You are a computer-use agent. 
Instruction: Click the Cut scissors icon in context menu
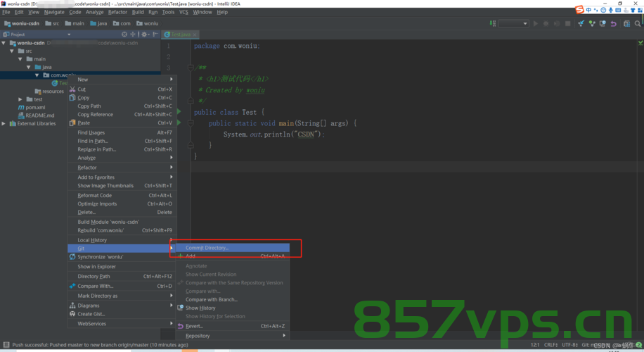coord(72,89)
